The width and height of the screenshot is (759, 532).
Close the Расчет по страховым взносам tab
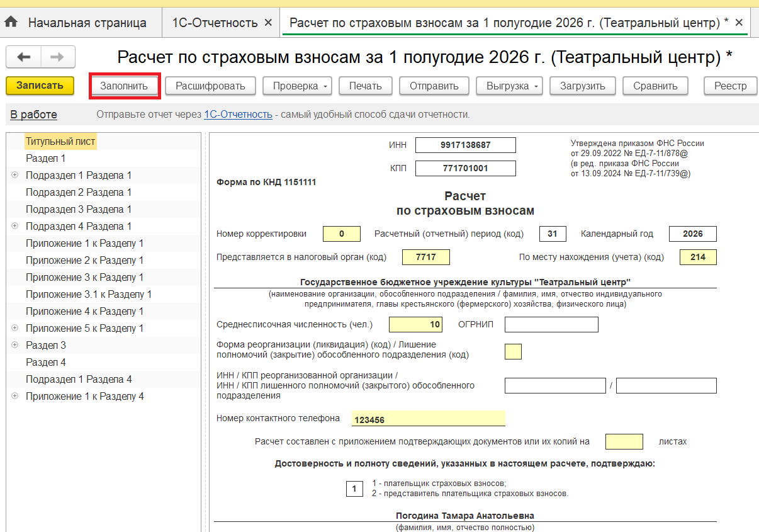(x=739, y=23)
